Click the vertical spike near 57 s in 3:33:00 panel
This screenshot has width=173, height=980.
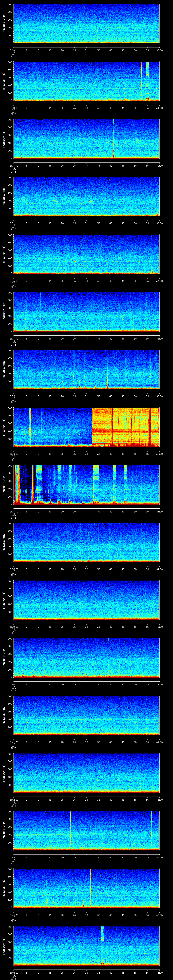[152, 254]
